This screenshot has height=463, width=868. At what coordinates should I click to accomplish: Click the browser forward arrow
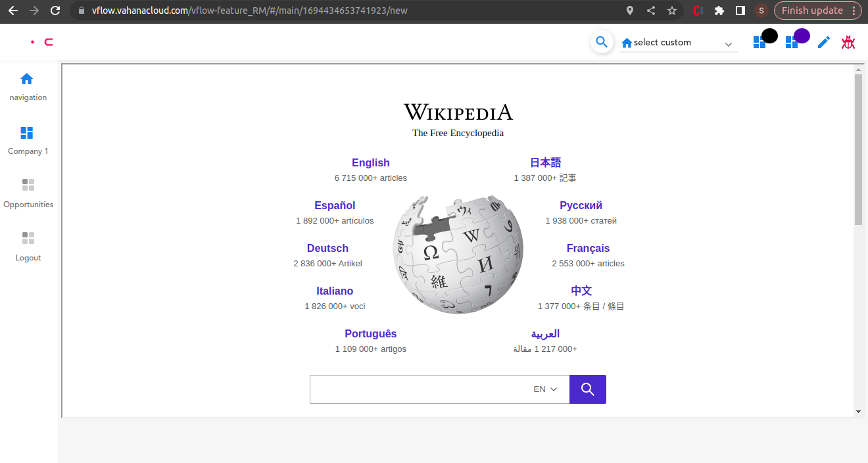[x=34, y=11]
